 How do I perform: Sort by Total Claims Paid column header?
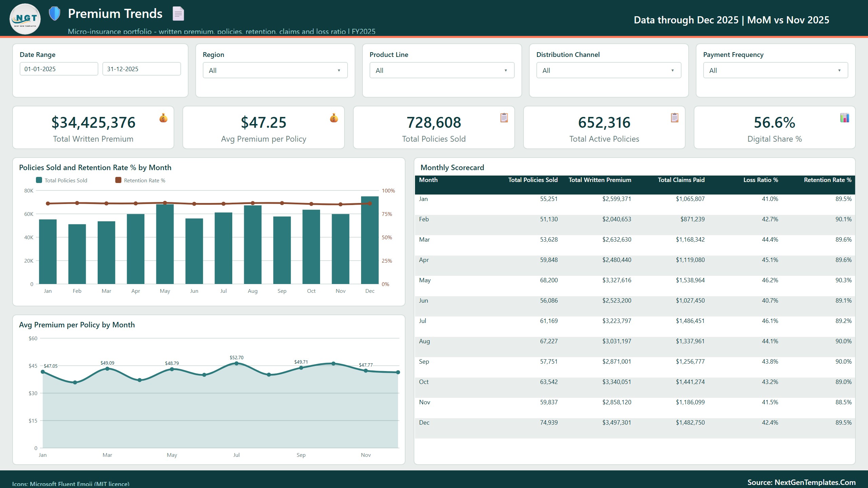(x=681, y=180)
